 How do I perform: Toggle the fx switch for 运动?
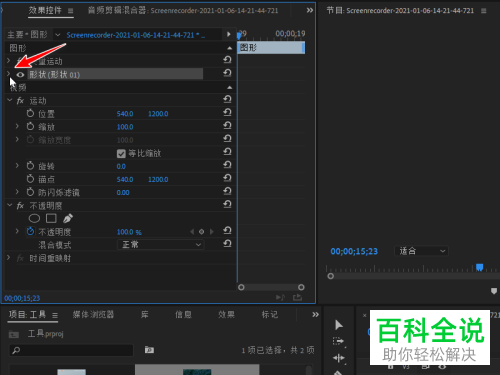pos(20,101)
